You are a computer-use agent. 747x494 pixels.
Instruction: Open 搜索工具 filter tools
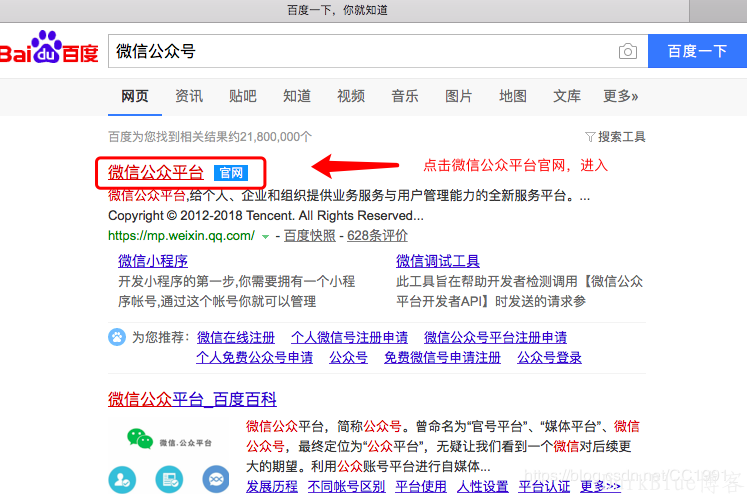pyautogui.click(x=621, y=137)
